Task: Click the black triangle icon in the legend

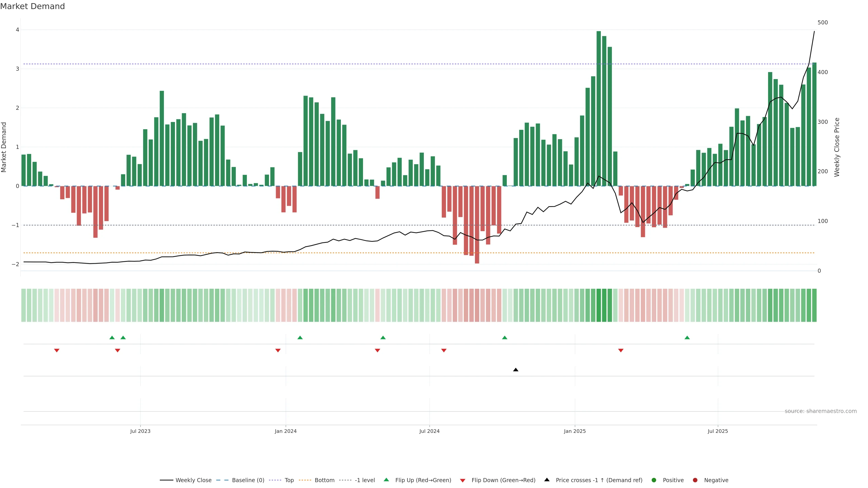Action: (547, 480)
